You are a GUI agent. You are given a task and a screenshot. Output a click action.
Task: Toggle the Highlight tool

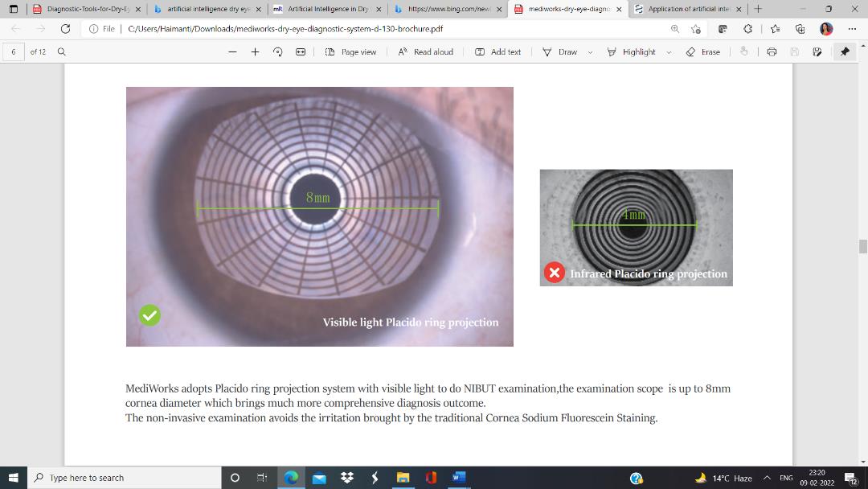pos(632,51)
